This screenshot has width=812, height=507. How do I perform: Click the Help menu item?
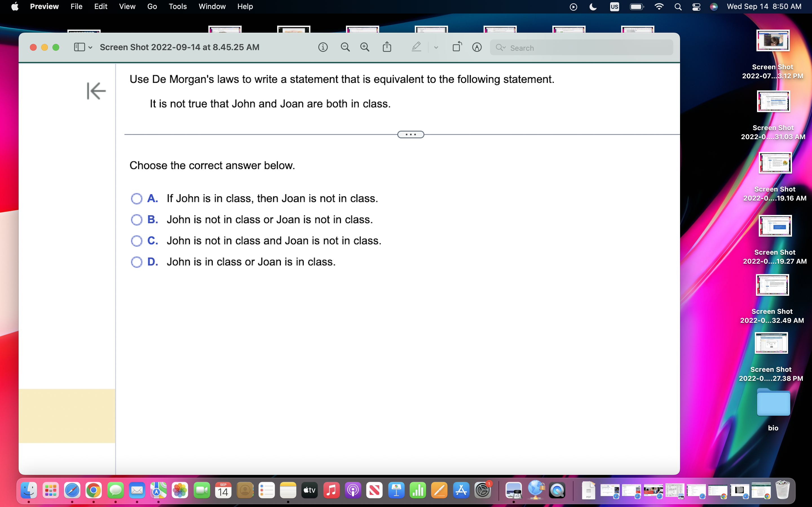[x=245, y=6]
